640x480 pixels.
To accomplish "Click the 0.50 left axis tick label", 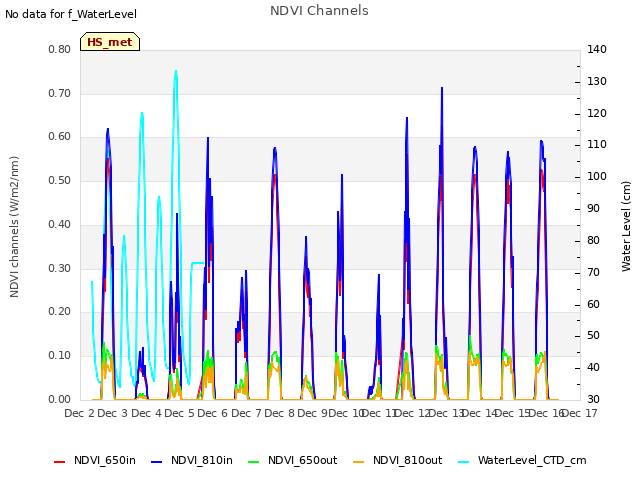I will (x=60, y=180).
